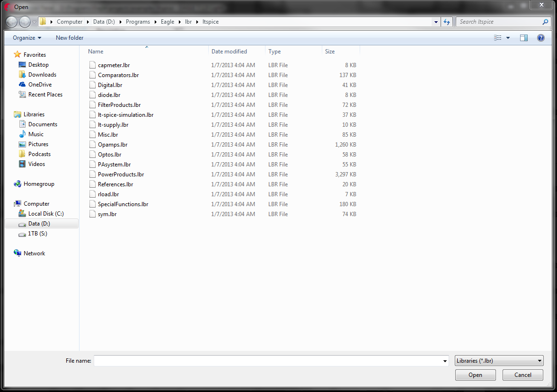Sort files by the Size column header
The height and width of the screenshot is (392, 557).
click(x=329, y=51)
